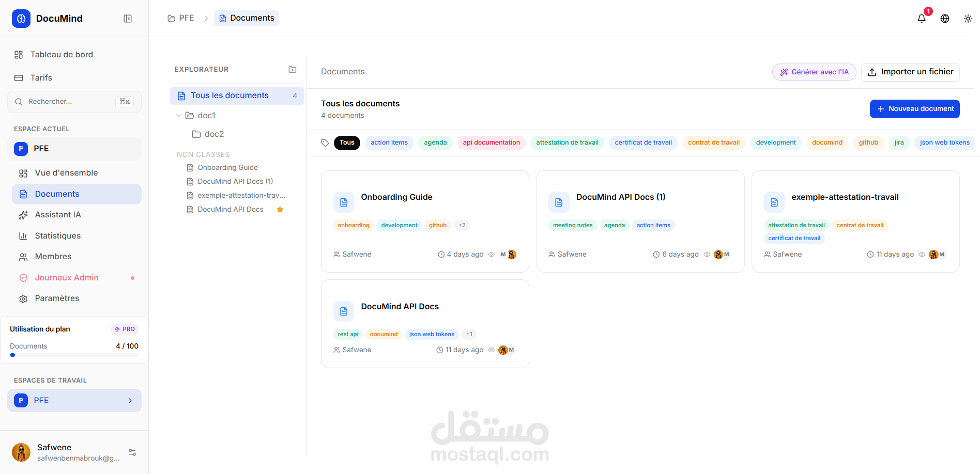
Task: Click Importer un fichier
Action: click(x=910, y=72)
